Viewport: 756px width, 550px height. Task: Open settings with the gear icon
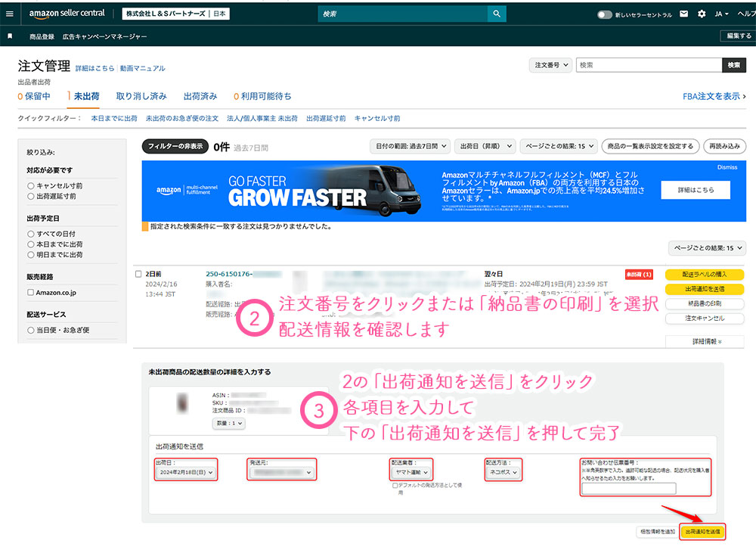pos(702,14)
